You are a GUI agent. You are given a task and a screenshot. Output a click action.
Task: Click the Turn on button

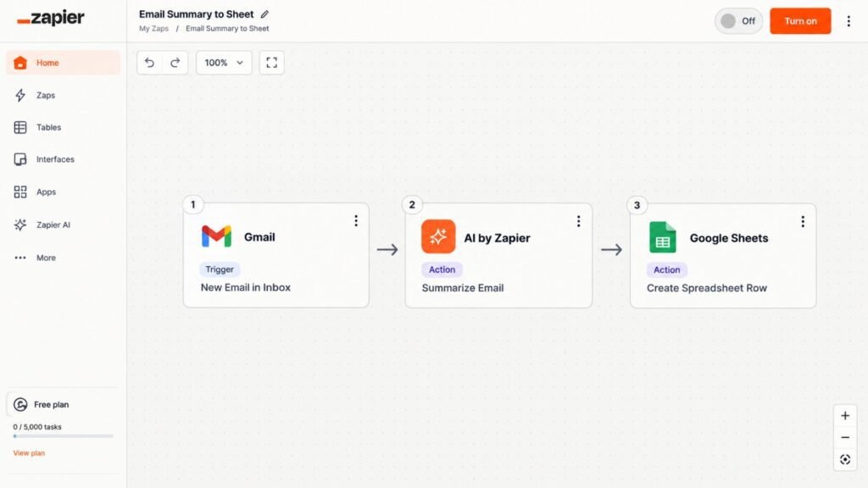coord(800,21)
